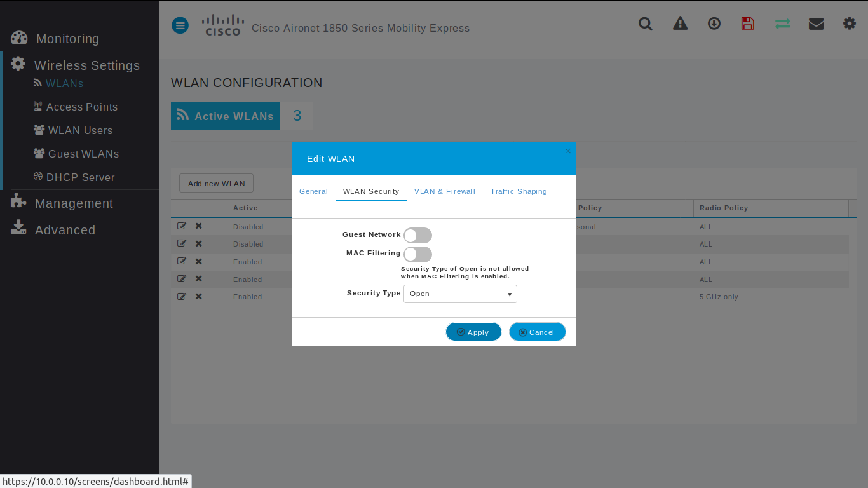Open the search tool in the top bar
This screenshot has width=868, height=488.
[645, 24]
